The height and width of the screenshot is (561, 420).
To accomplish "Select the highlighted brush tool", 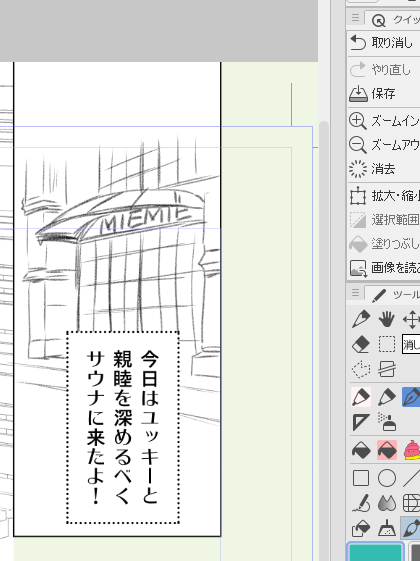I will (411, 528).
